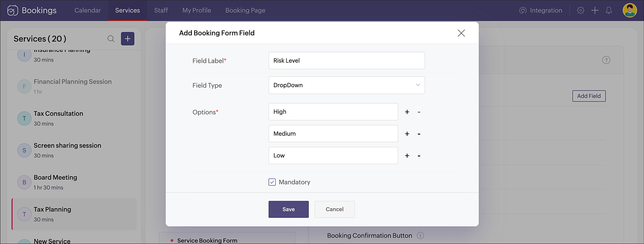Expand the Field Type dropdown
644x244 pixels.
click(x=346, y=85)
